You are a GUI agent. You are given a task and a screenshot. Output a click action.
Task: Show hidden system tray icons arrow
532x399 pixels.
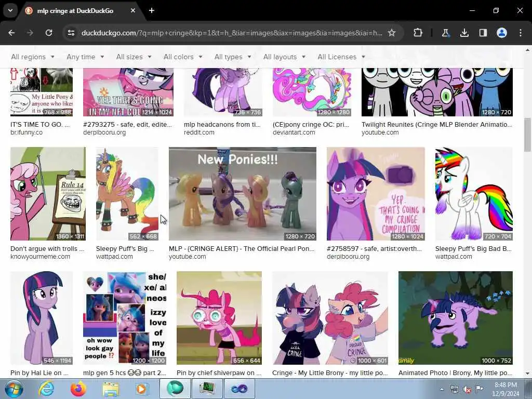442,389
